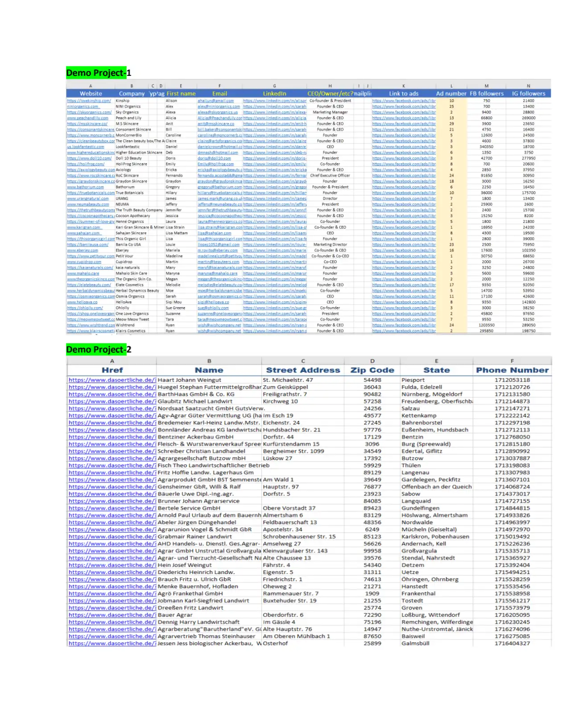This screenshot has width=562, height=728.
Task: Click the peachandlily.com website link
Action: (x=87, y=118)
